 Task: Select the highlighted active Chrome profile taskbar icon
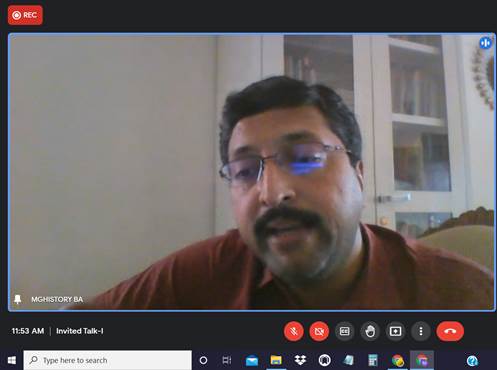[x=422, y=360]
